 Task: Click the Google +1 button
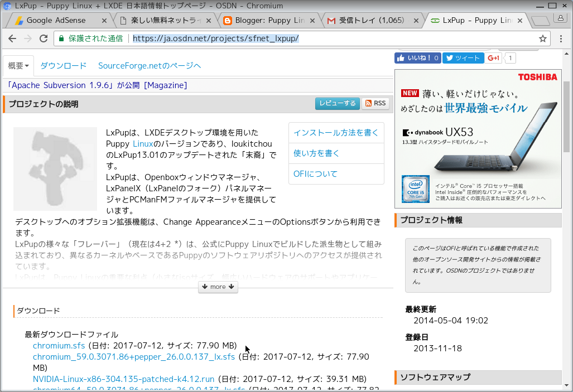[x=493, y=58]
